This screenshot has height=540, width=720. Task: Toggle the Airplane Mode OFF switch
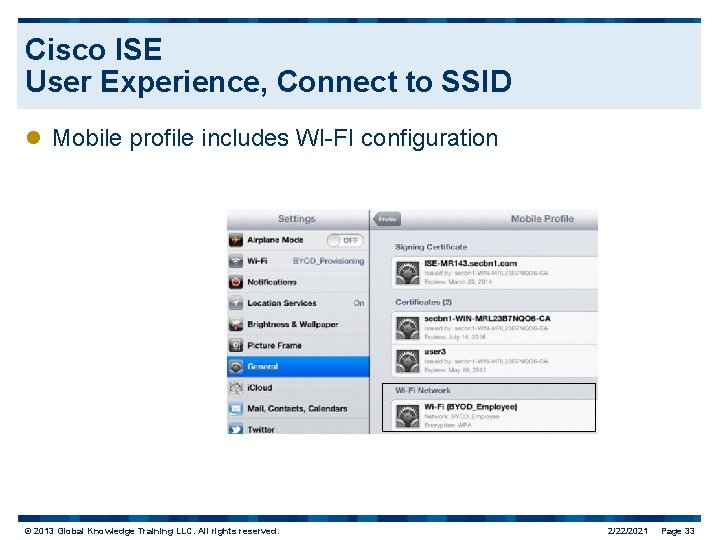[345, 240]
